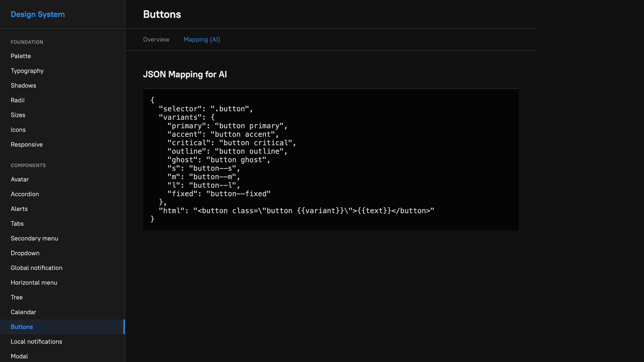
Task: Click the "s": "button--s" line
Action: pyautogui.click(x=204, y=168)
